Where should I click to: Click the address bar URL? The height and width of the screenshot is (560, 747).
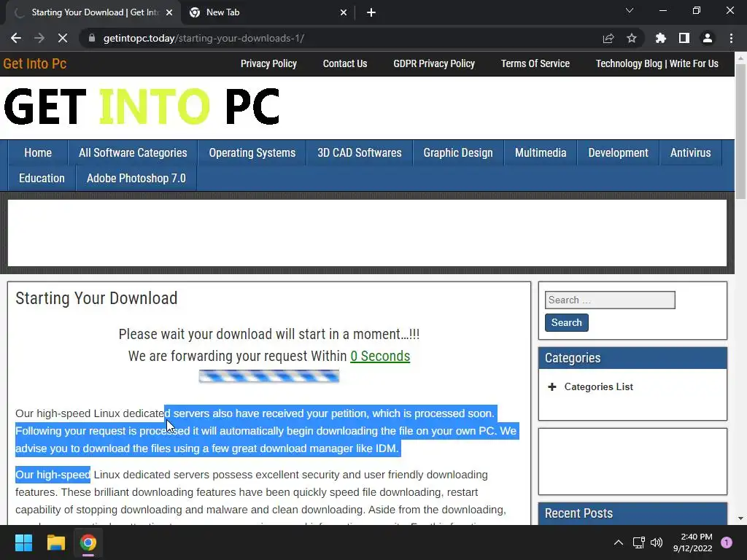(x=204, y=38)
